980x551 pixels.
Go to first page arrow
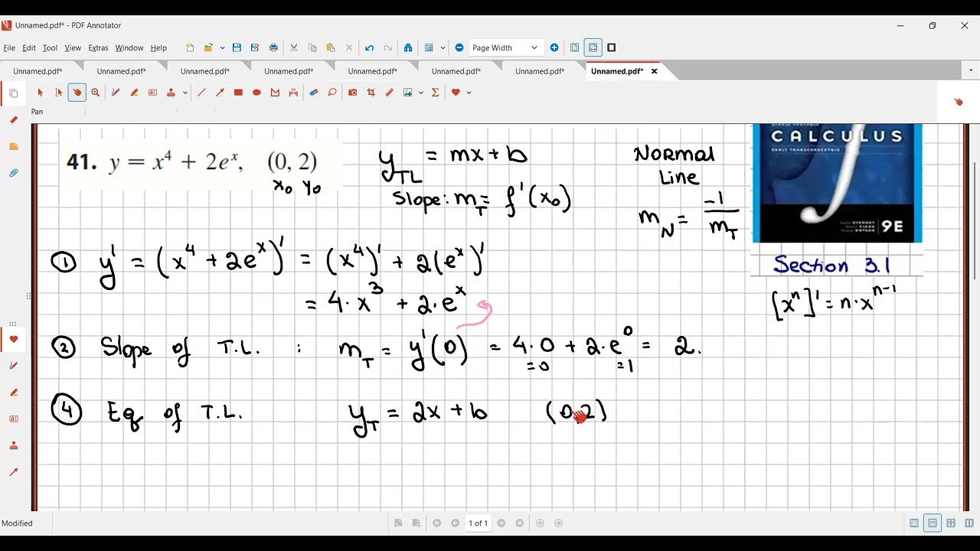click(x=437, y=523)
